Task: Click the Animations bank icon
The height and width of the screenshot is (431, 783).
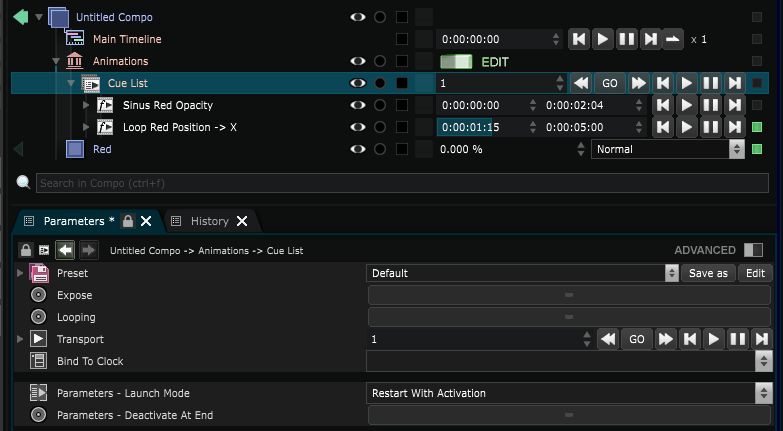Action: (74, 61)
